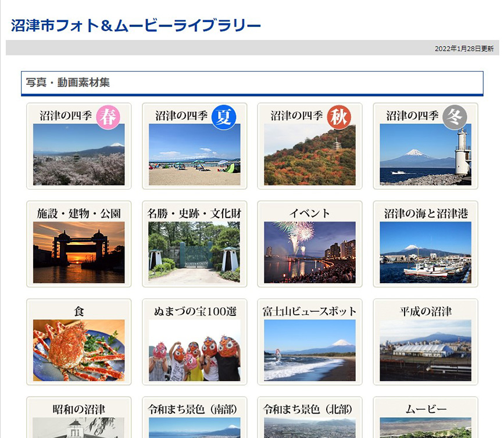The height and width of the screenshot is (438, 504).
Task: Click the pink 春 season badge
Action: click(x=108, y=117)
